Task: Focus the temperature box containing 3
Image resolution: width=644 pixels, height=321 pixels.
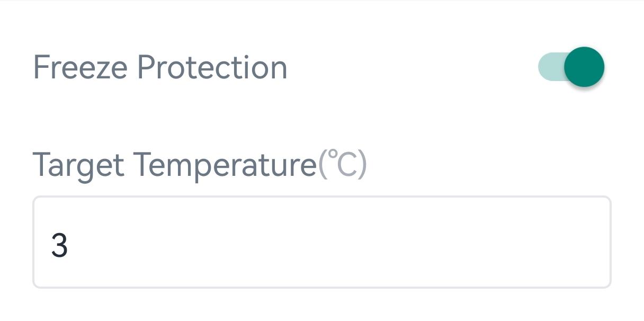Action: (x=322, y=243)
